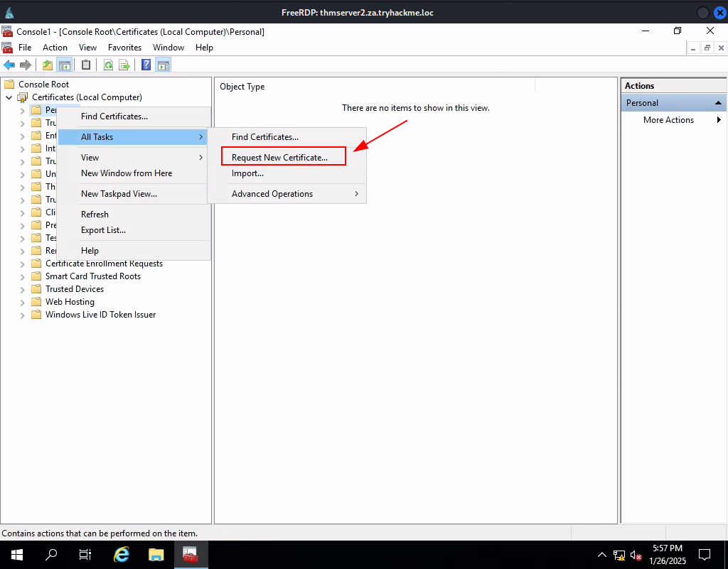Click the Export List toolbar icon

point(124,65)
